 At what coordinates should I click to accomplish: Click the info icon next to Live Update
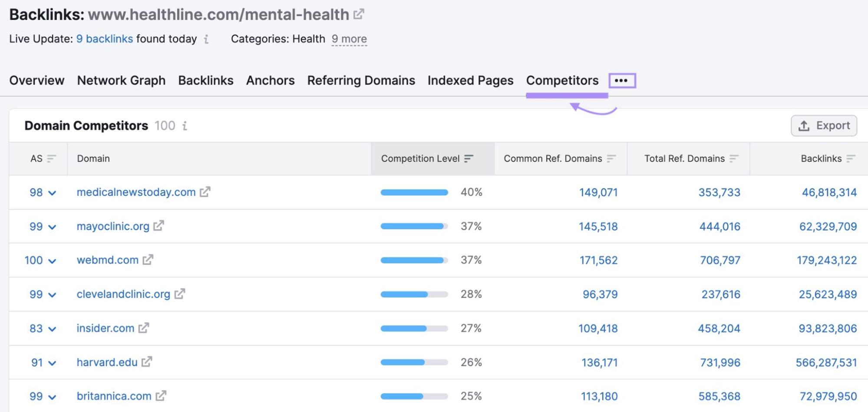point(206,39)
